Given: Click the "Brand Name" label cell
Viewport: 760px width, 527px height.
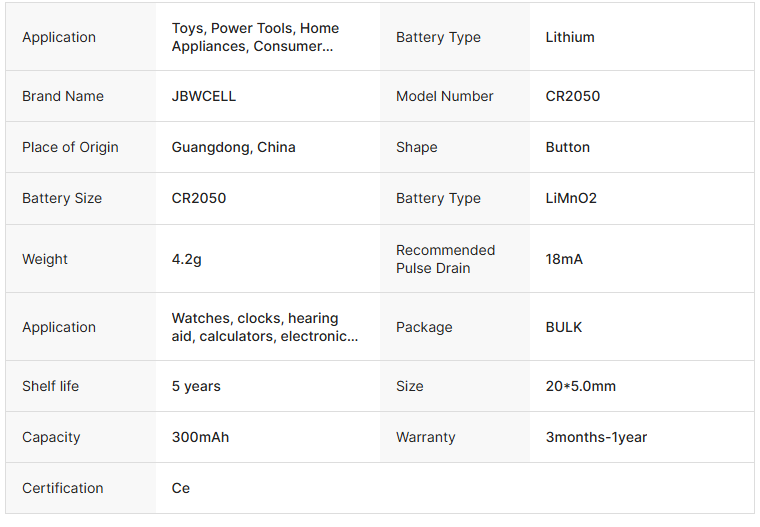Looking at the screenshot, I should tap(63, 96).
